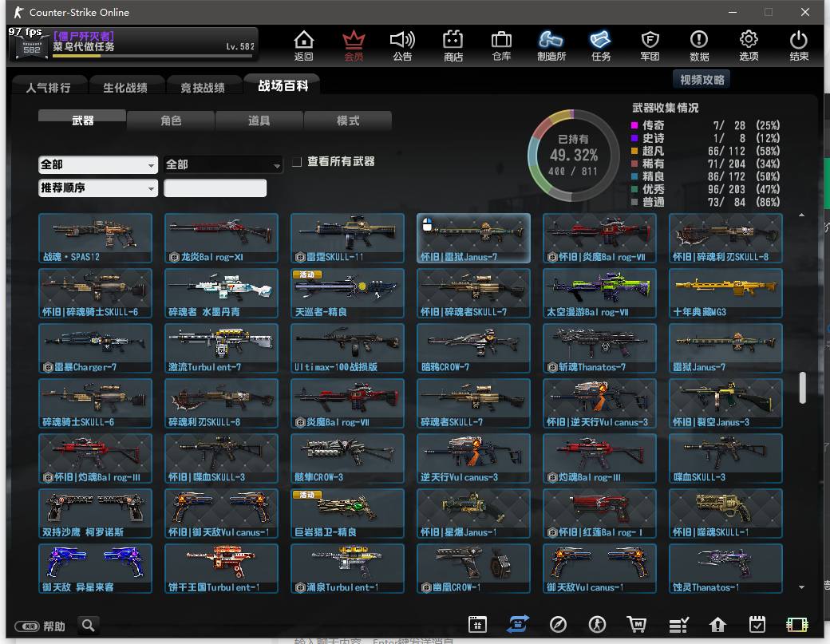Screen dimensions: 830x644
Task: Open the 商店 shop icon
Action: [x=453, y=45]
